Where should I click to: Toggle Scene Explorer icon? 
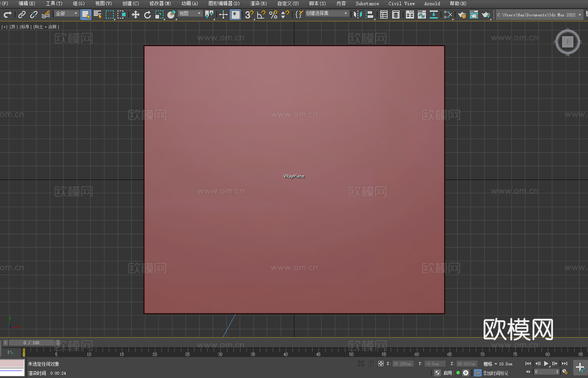click(x=384, y=14)
